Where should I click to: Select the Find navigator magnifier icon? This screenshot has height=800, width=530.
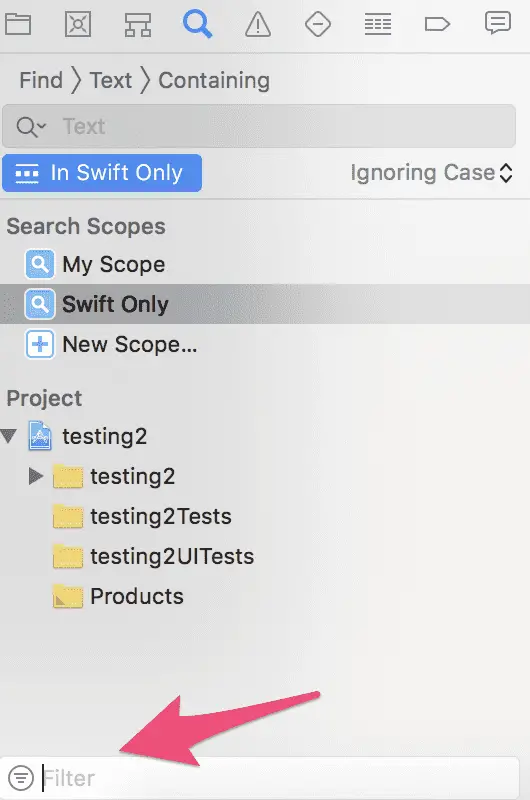click(x=197, y=24)
